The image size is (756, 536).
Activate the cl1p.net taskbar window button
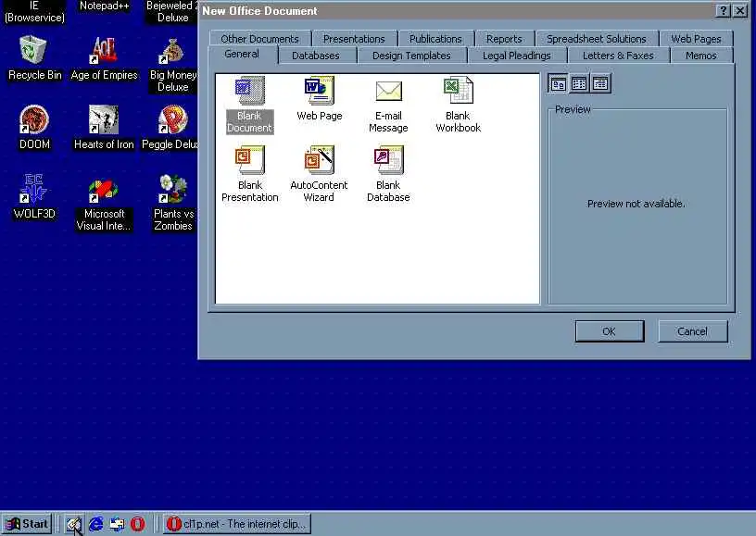pos(237,523)
